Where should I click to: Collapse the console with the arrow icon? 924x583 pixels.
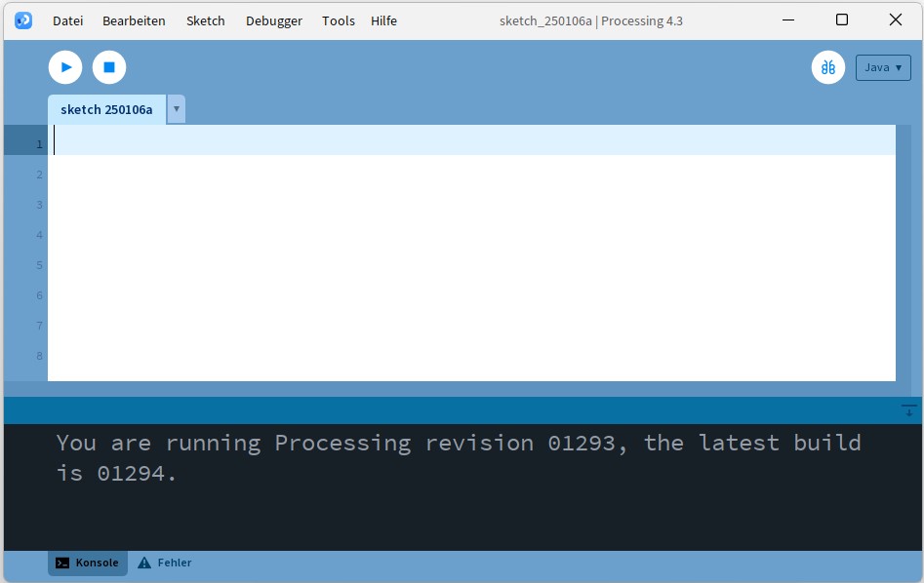tap(908, 410)
